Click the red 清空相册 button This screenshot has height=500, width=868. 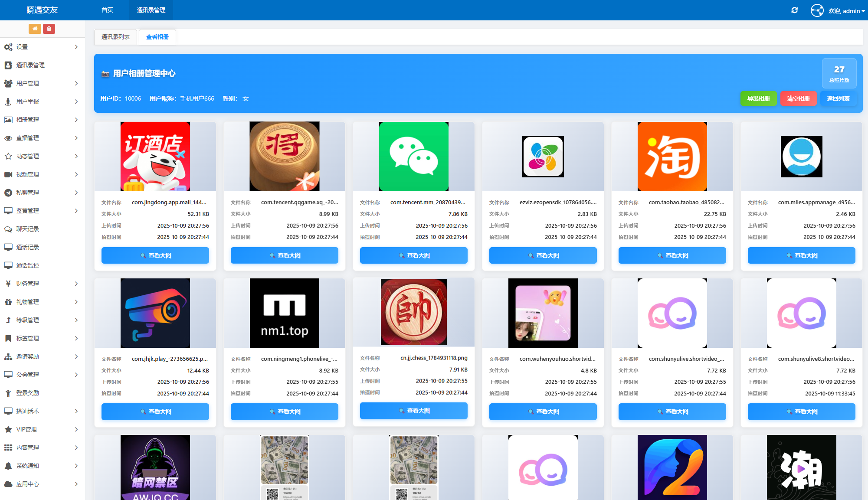(799, 98)
